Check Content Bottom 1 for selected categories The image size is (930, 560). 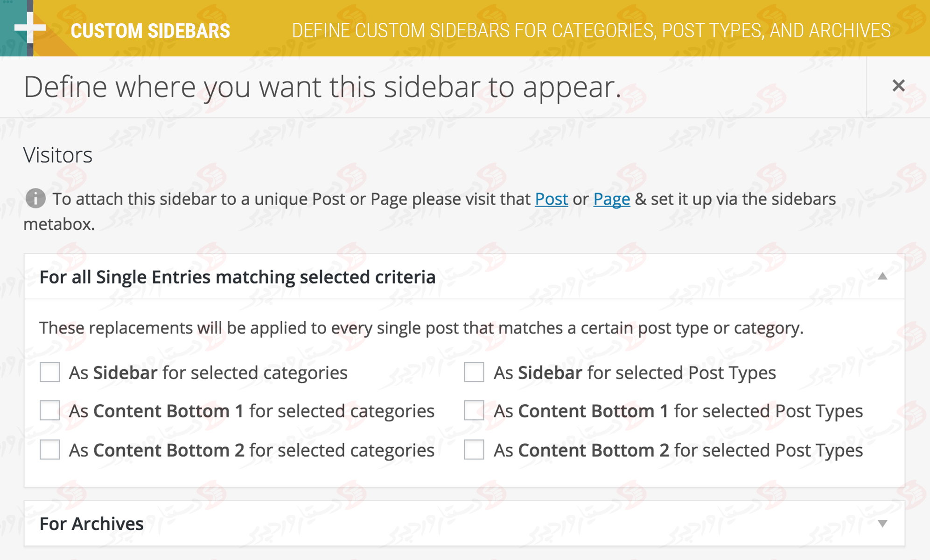[50, 410]
